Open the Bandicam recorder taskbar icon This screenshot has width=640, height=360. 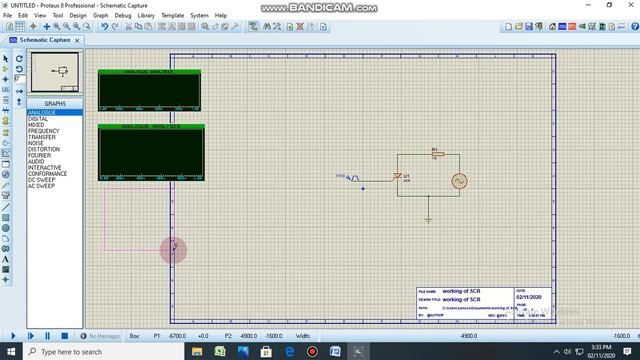312,351
